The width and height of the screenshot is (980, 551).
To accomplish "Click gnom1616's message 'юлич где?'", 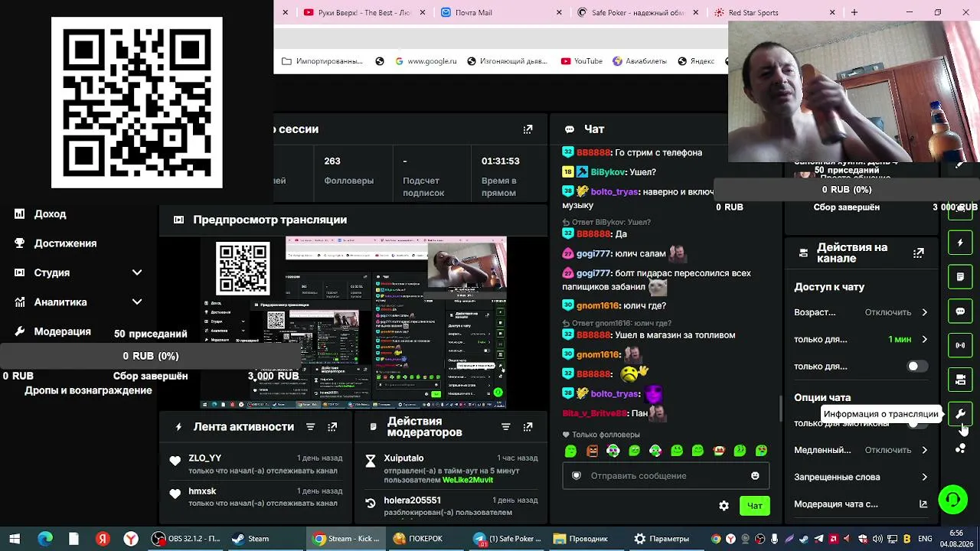I will 613,305.
